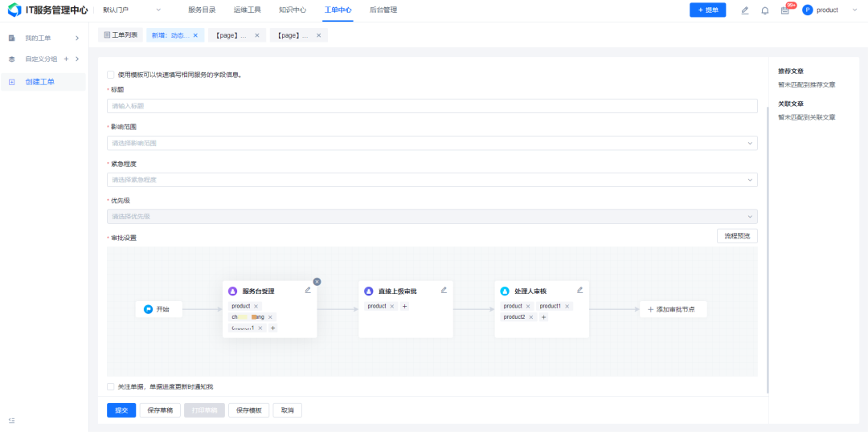
Task: Click the 取消 cancel button
Action: pyautogui.click(x=287, y=410)
